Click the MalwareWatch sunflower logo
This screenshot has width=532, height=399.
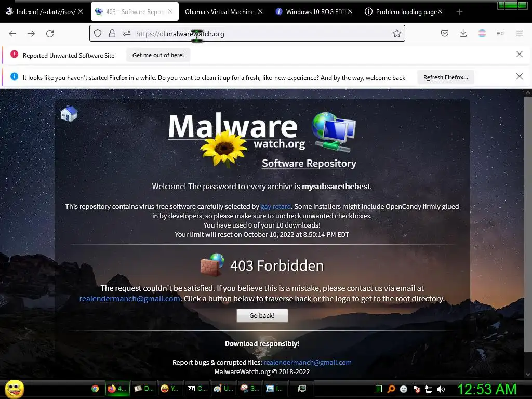(236, 140)
